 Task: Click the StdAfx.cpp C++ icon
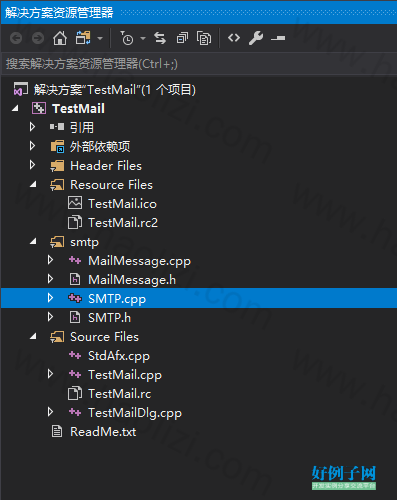75,355
